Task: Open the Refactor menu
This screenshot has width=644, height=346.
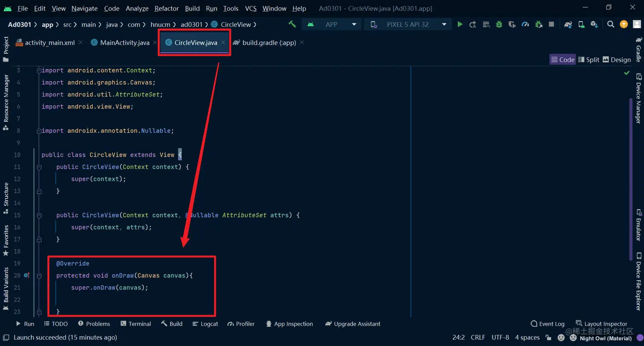Action: (167, 8)
